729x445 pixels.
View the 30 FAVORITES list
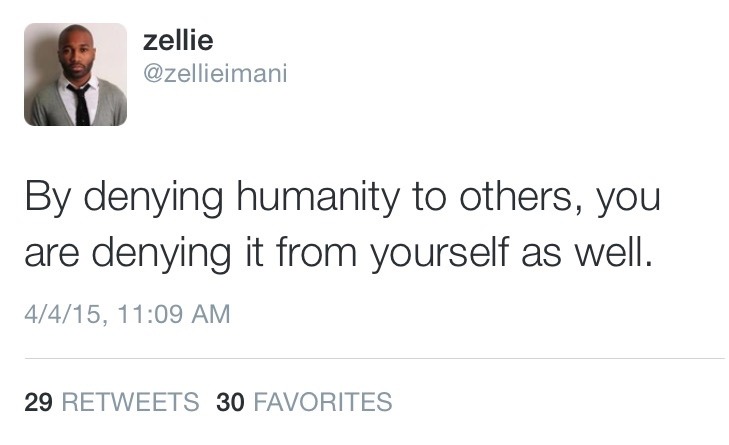[304, 402]
